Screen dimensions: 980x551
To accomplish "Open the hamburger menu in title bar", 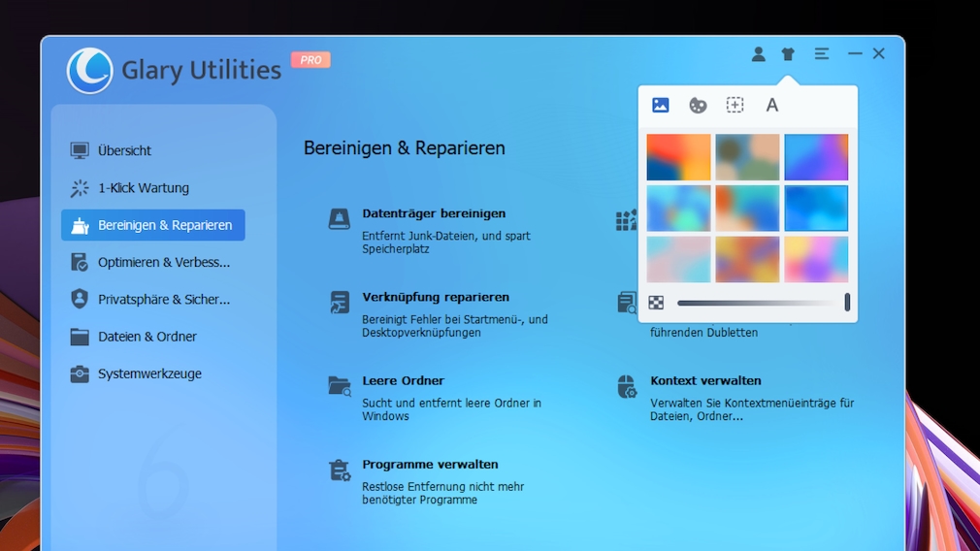I will tap(822, 54).
